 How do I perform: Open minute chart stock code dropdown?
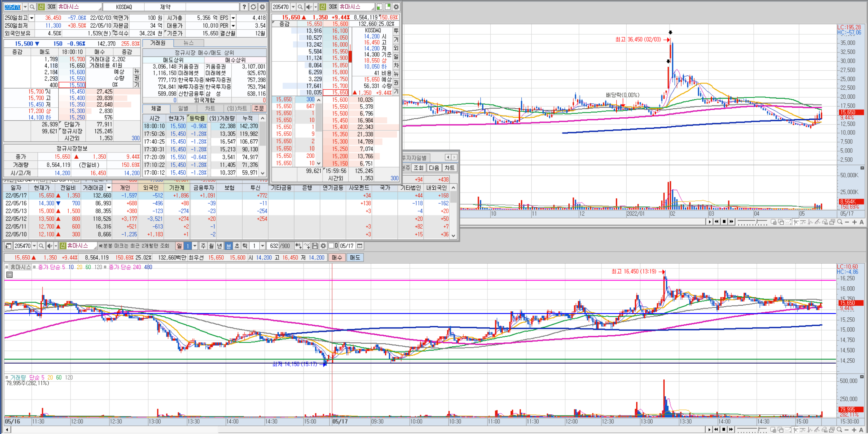point(34,246)
